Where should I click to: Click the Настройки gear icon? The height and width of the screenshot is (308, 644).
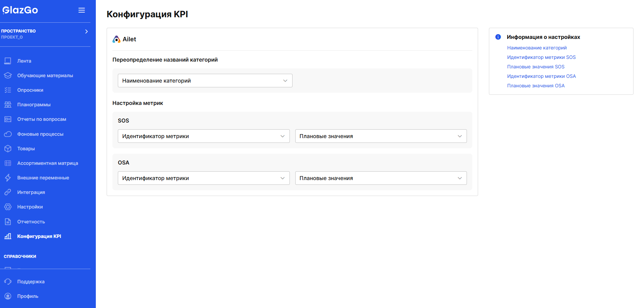pos(8,207)
